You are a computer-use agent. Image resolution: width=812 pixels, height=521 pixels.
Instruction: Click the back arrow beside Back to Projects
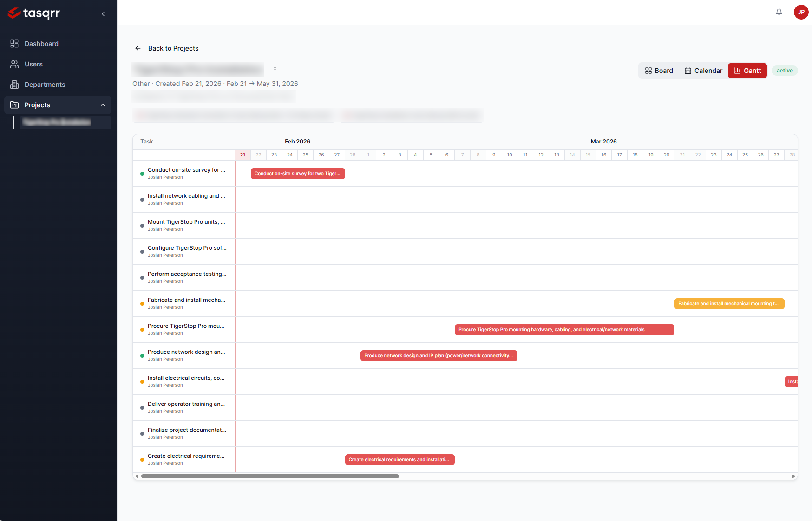click(138, 48)
